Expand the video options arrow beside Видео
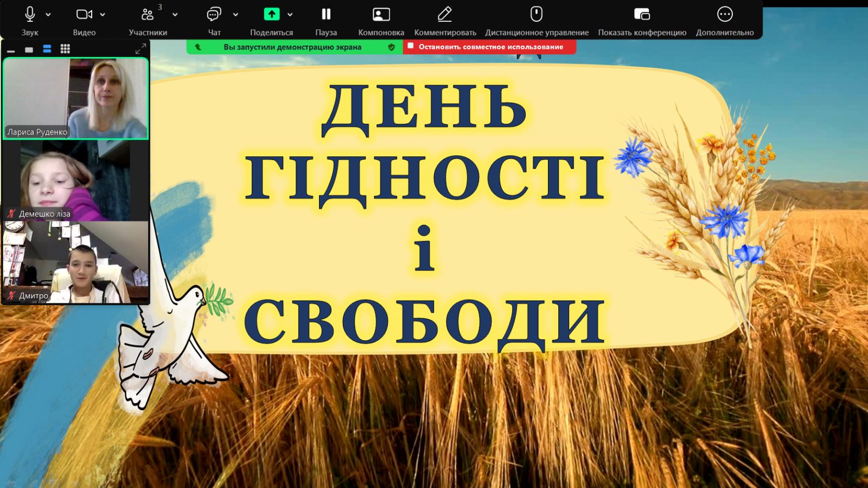868x488 pixels. pyautogui.click(x=103, y=15)
